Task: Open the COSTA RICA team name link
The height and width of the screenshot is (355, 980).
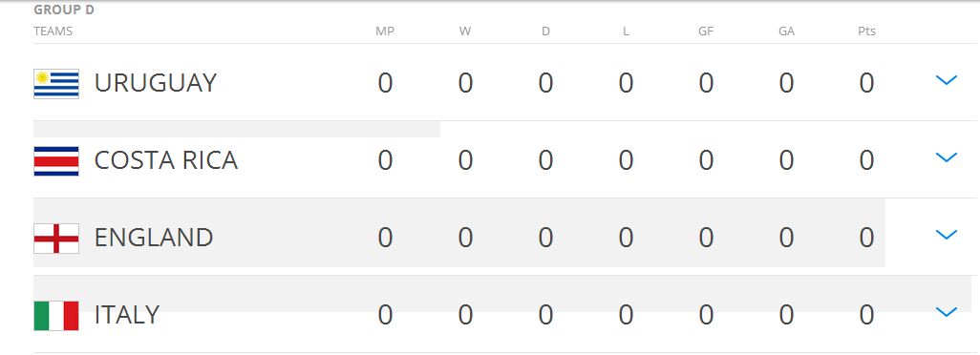Action: (166, 160)
